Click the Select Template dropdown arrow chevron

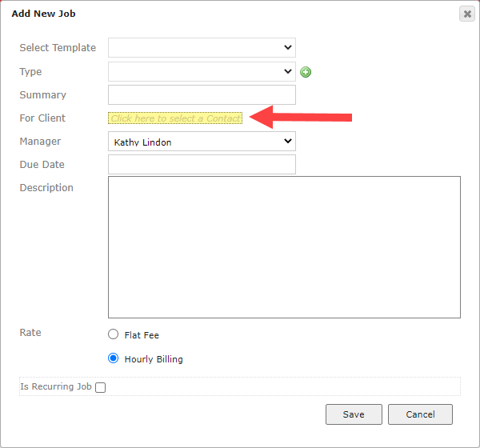click(x=288, y=47)
